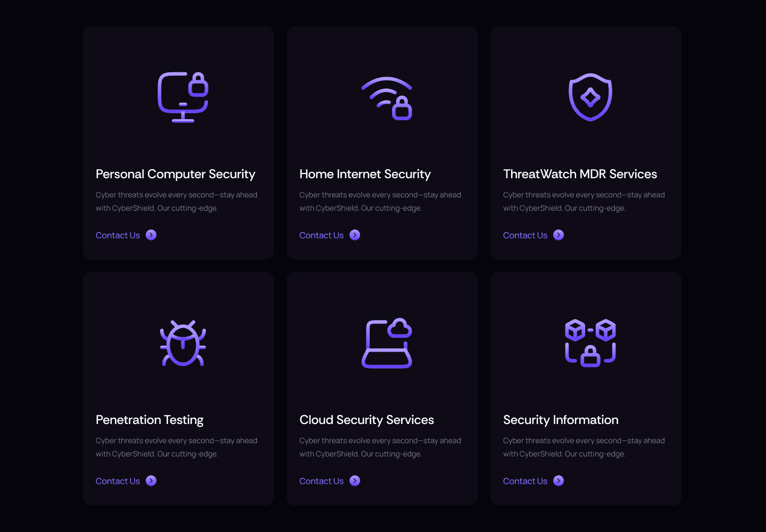The image size is (766, 532).
Task: Click description text under Personal Computer Security
Action: [x=177, y=202]
